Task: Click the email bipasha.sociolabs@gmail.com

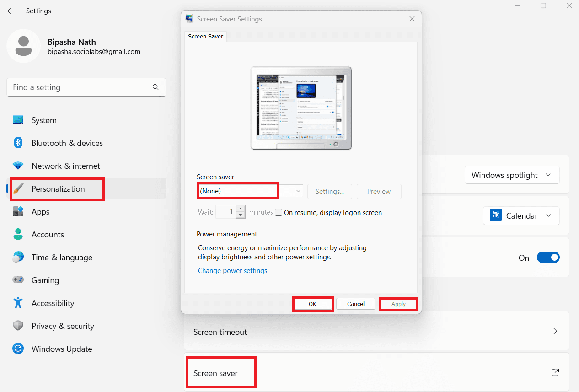Action: [x=94, y=52]
